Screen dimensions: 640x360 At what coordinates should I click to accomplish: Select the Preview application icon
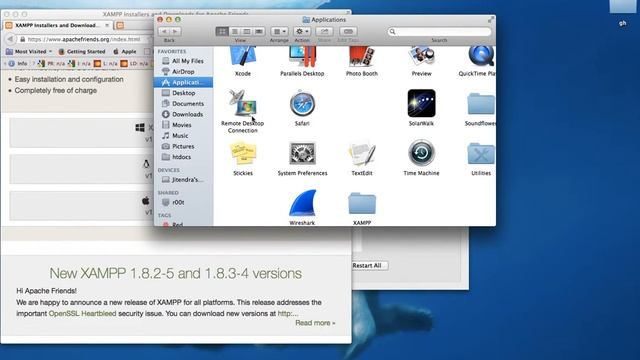click(421, 56)
